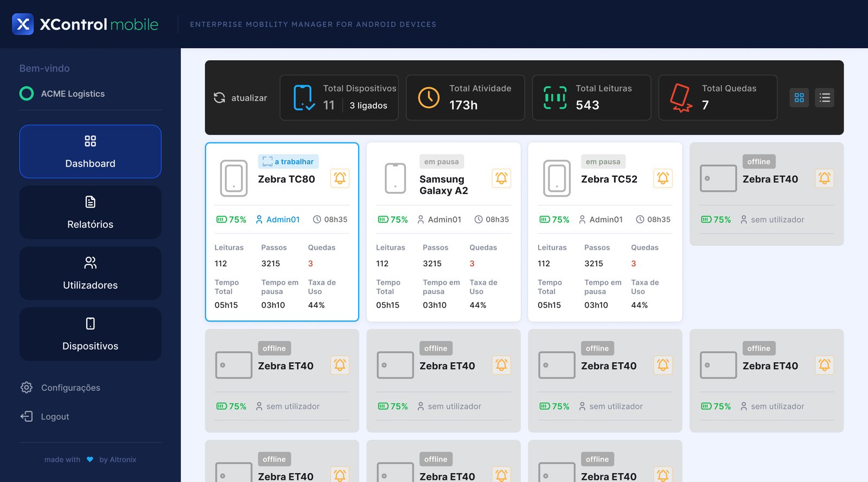
Task: Open the Dashboard menu item
Action: point(90,152)
